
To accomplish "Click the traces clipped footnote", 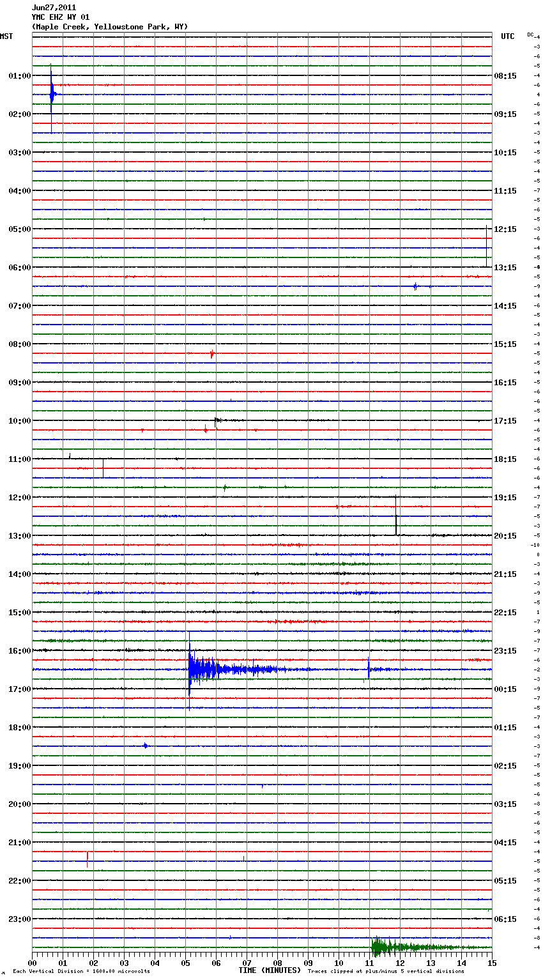I will click(386, 972).
